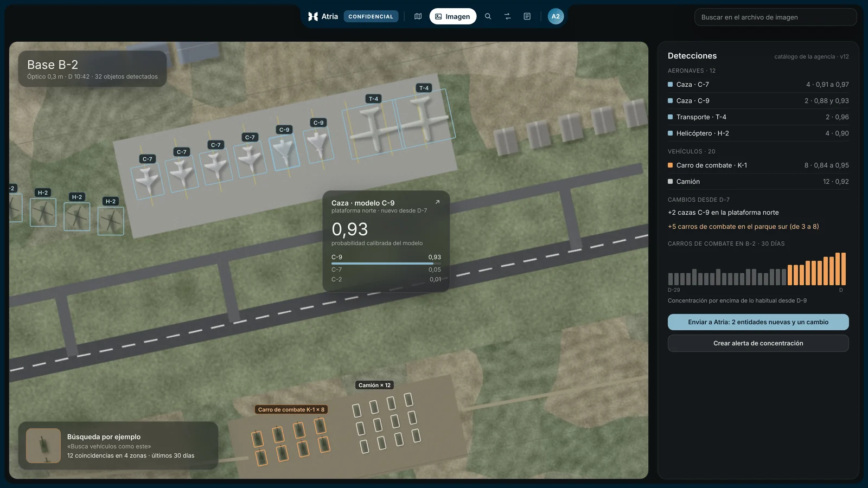Click the Caza · C-7 color swatch

tap(671, 85)
